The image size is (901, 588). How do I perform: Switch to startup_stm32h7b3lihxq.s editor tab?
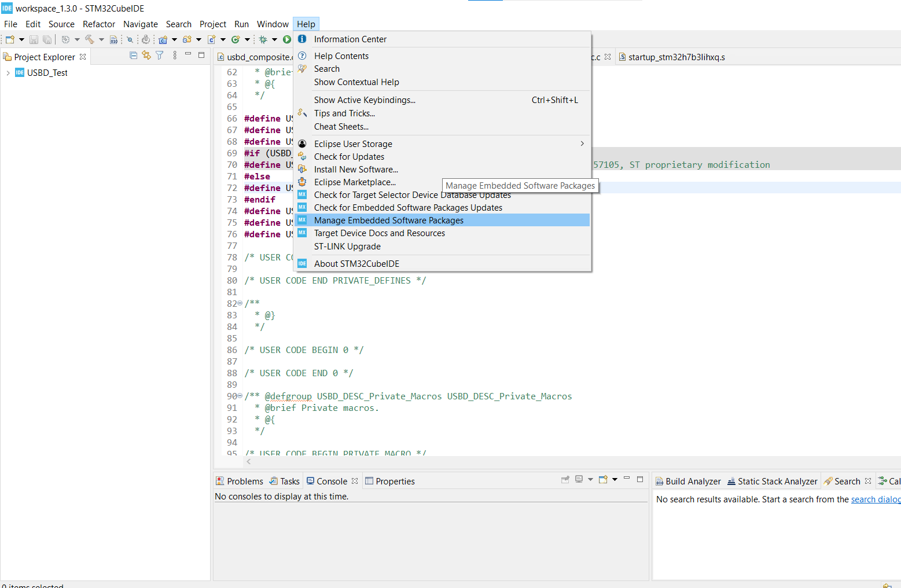point(672,57)
